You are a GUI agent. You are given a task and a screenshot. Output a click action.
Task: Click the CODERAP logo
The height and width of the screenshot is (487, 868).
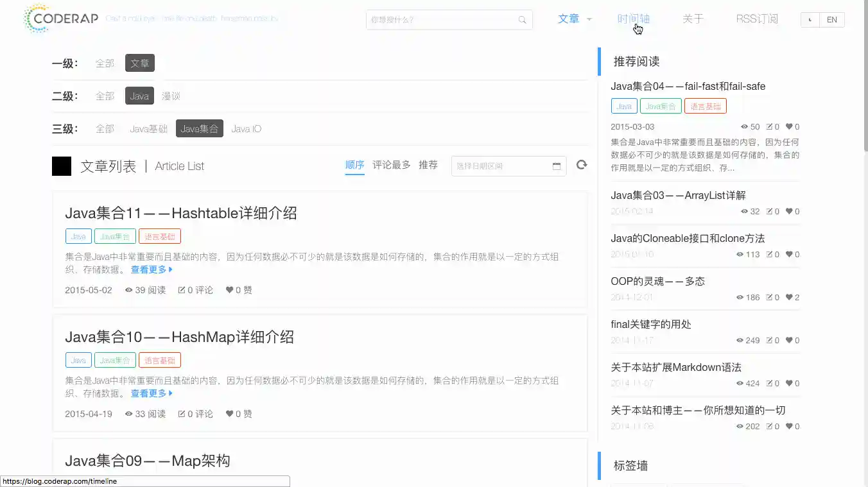click(x=60, y=19)
